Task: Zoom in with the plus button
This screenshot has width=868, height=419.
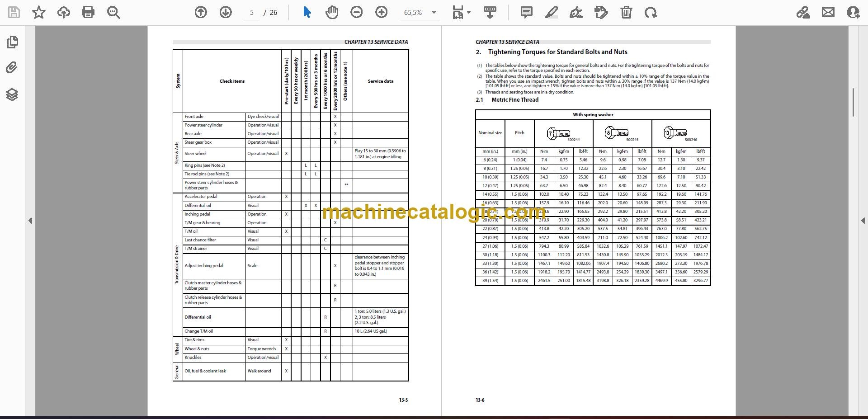Action: coord(382,12)
